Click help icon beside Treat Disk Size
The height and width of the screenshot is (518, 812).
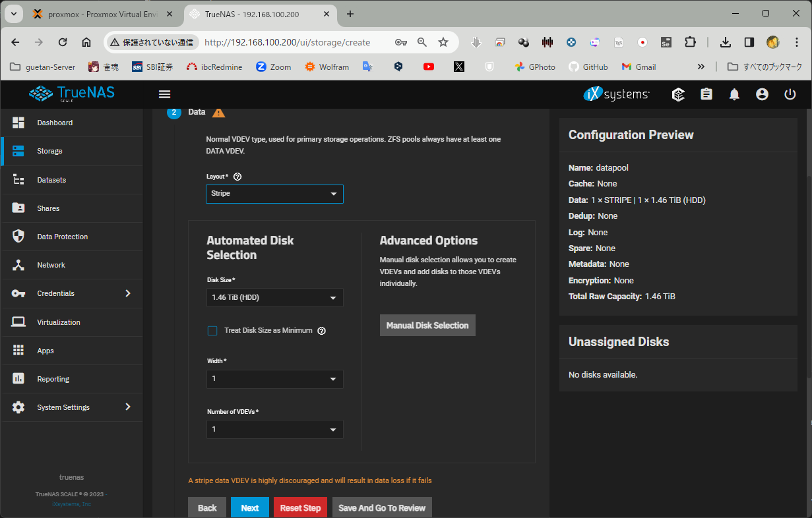click(x=321, y=331)
